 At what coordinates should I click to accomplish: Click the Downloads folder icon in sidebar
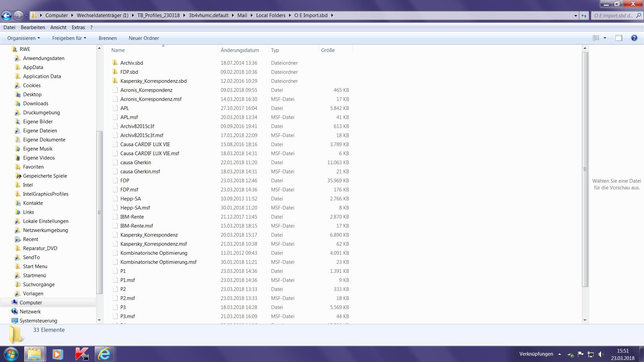pos(18,104)
